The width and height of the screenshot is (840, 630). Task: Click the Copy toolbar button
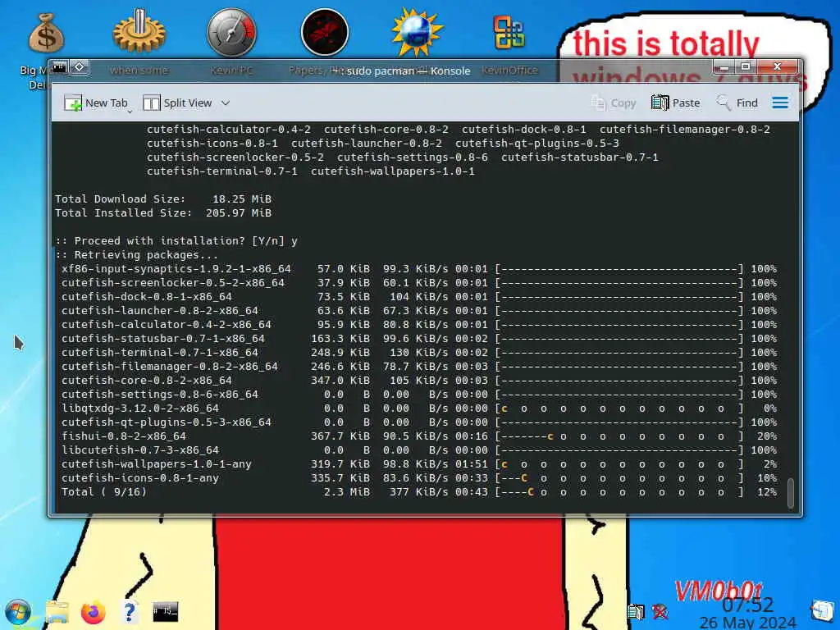(x=614, y=103)
